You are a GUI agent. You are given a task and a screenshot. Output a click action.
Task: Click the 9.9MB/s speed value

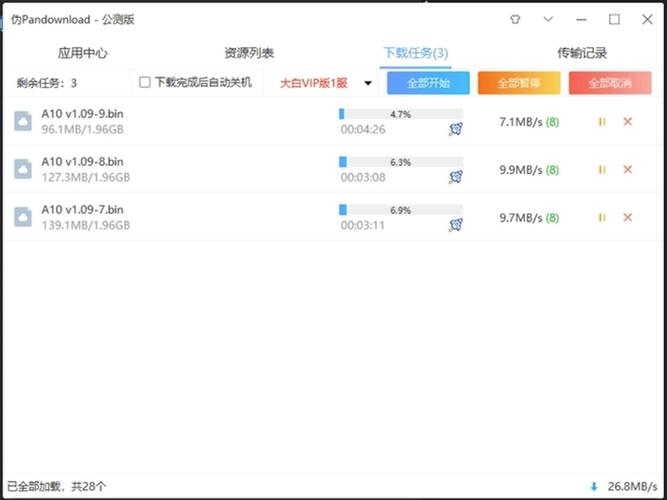tap(521, 170)
